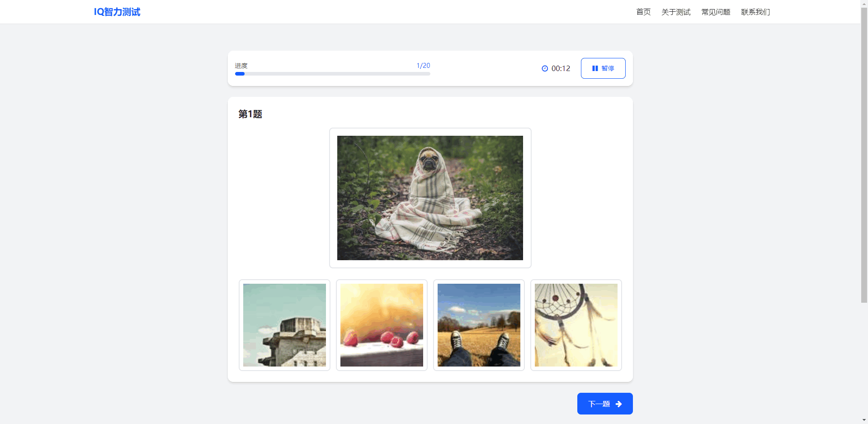Select the strawberries answer image
The image size is (868, 424).
point(382,325)
